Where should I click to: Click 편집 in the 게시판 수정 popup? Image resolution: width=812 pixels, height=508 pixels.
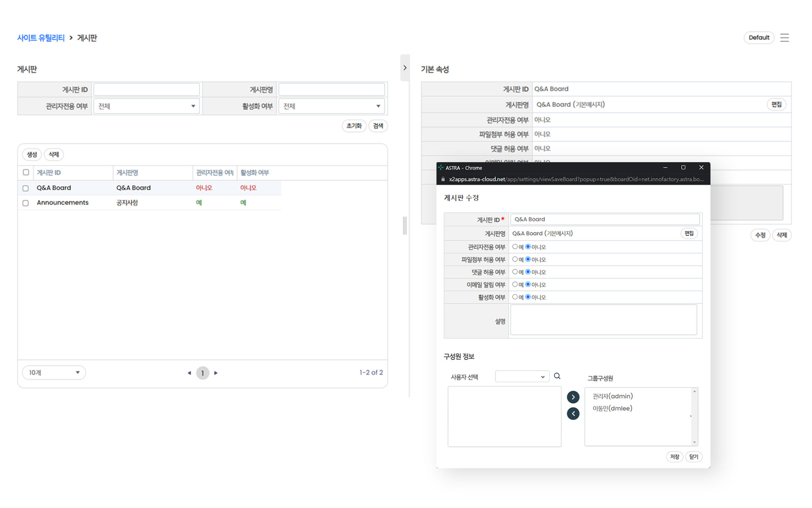689,233
